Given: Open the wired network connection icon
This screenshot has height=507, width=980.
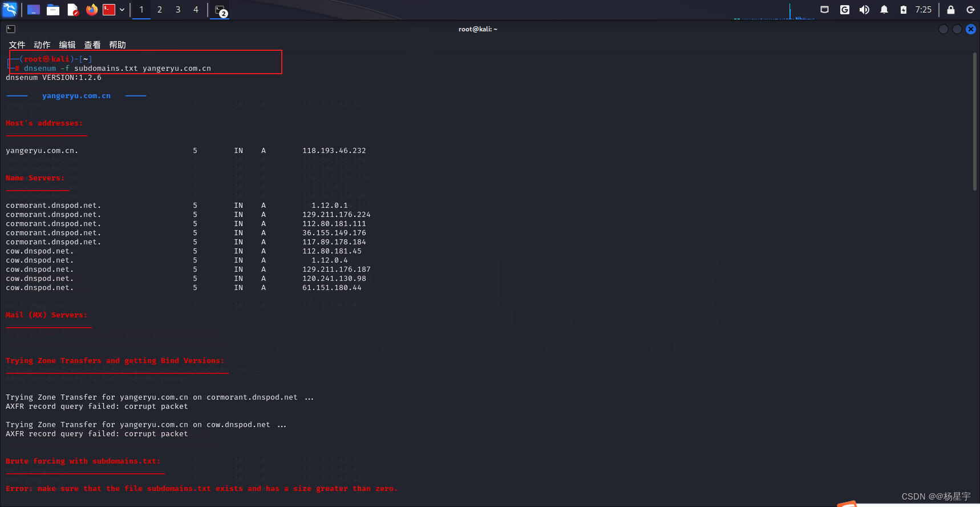Looking at the screenshot, I should click(824, 10).
